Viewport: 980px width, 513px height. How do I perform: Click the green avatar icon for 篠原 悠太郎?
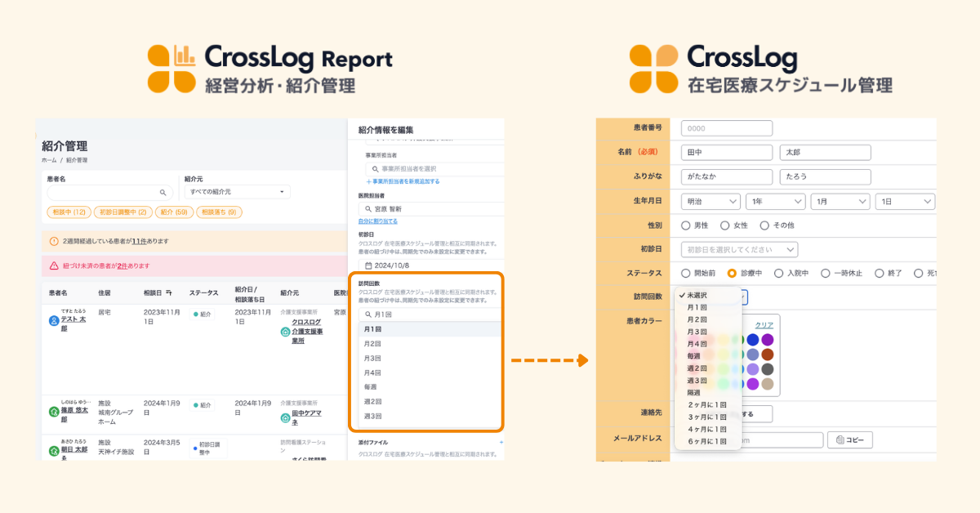54,412
